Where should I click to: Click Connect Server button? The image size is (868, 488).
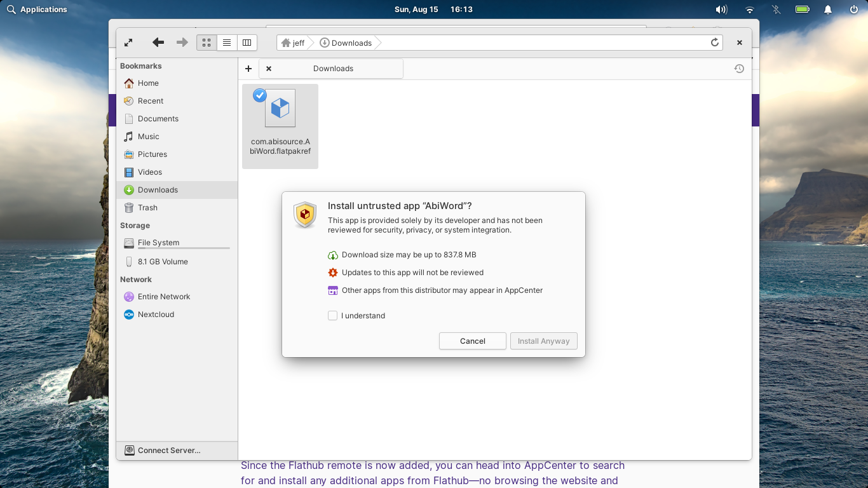pyautogui.click(x=177, y=451)
